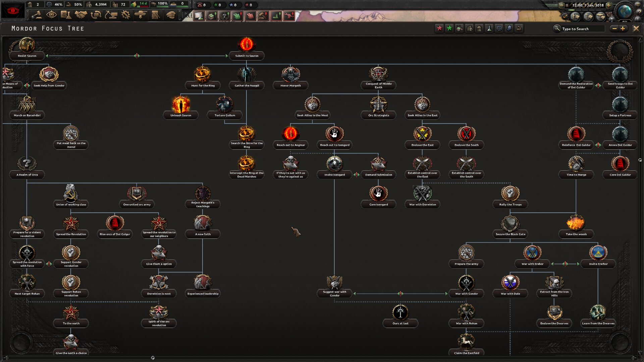
Task: Open the Decisions gavel icon
Action: tap(37, 15)
